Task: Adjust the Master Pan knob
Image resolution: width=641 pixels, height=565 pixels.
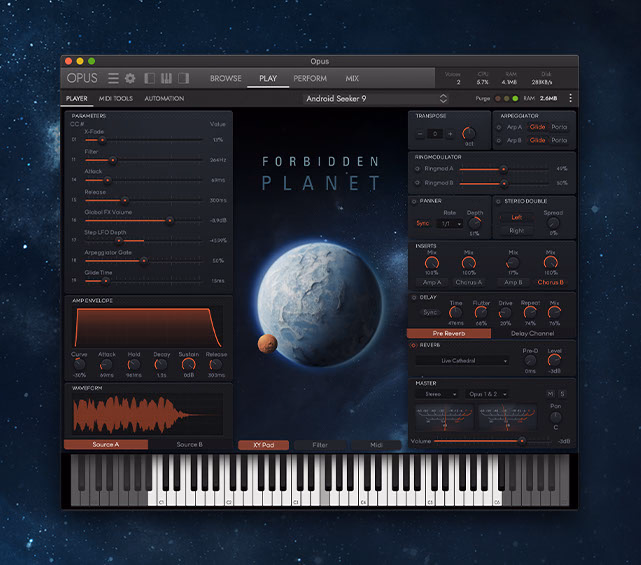Action: pos(556,417)
